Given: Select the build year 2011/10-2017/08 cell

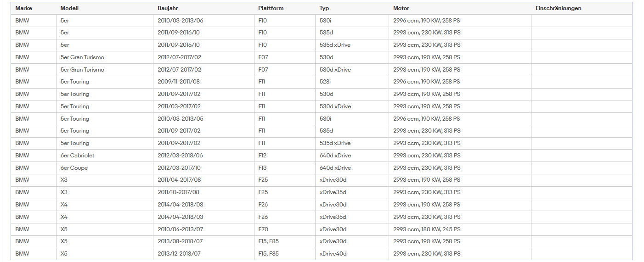Looking at the screenshot, I should (203, 192).
